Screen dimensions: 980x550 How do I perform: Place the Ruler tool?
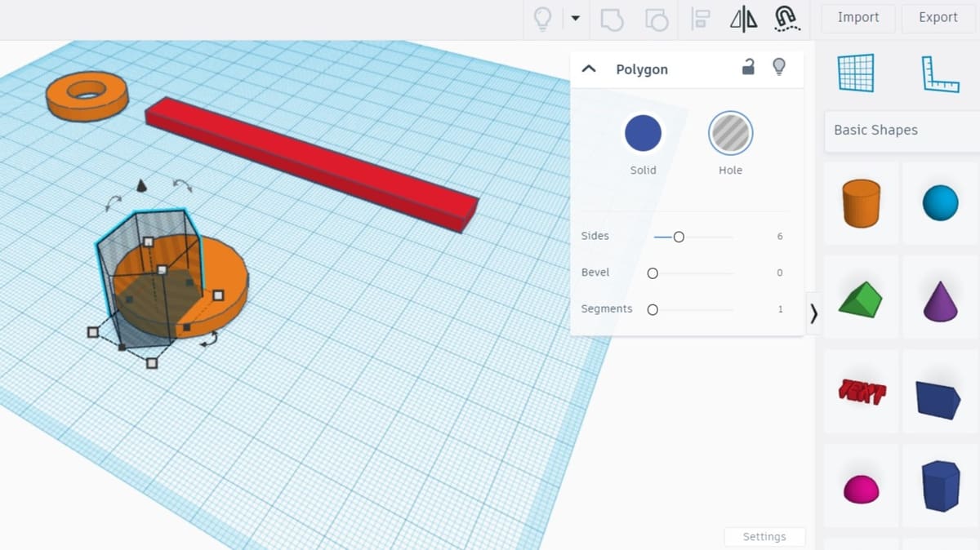coord(940,73)
